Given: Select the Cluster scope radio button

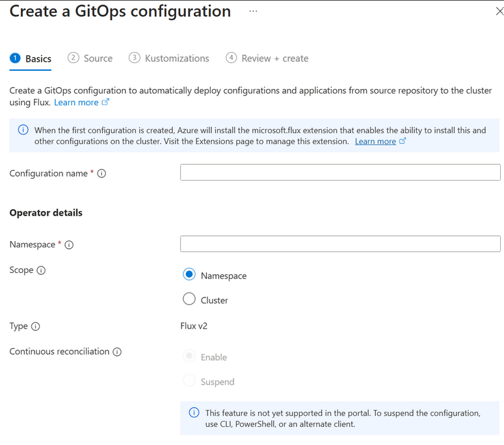Looking at the screenshot, I should point(189,299).
